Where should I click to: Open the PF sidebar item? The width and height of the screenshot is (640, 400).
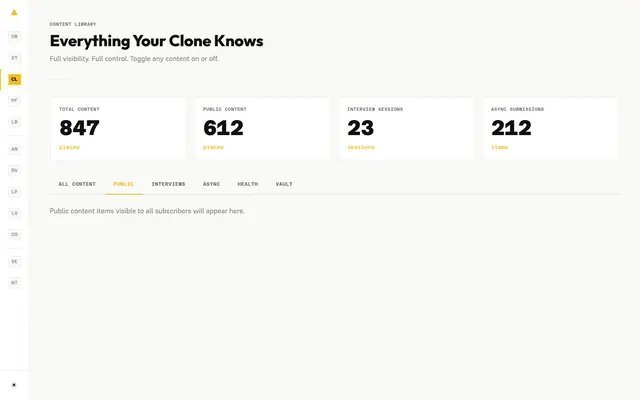coord(14,100)
